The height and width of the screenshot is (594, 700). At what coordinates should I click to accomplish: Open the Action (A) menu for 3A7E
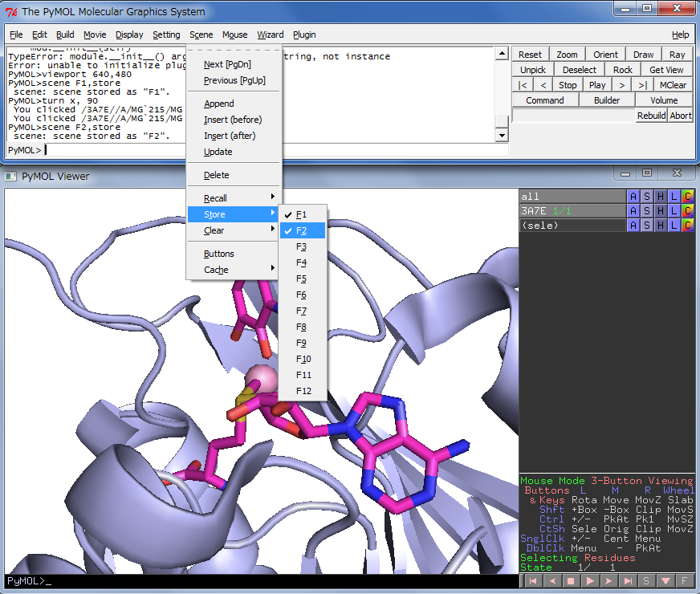633,211
